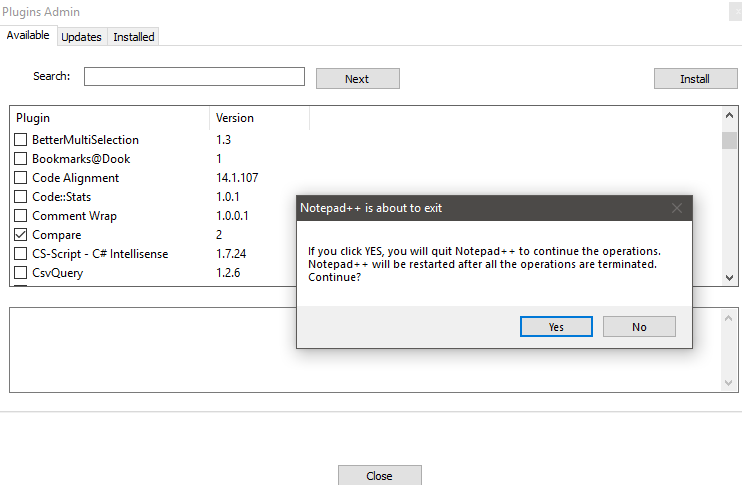
Task: Close the Plugins Admin with Close button
Action: [x=380, y=476]
